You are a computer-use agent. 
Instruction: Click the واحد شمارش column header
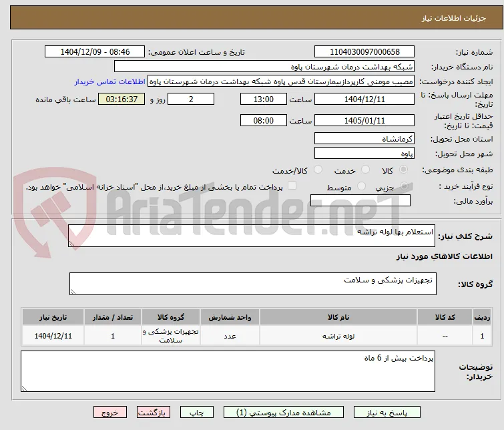[230, 317]
